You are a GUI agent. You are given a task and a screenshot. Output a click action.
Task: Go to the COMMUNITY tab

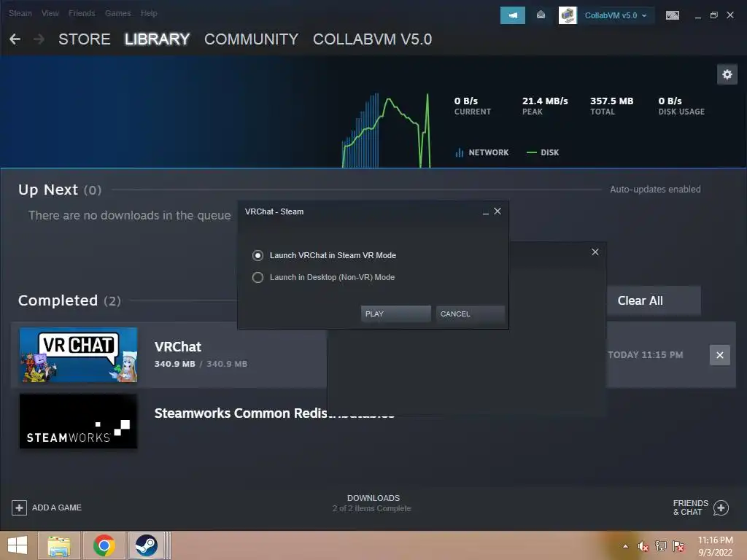(x=251, y=39)
